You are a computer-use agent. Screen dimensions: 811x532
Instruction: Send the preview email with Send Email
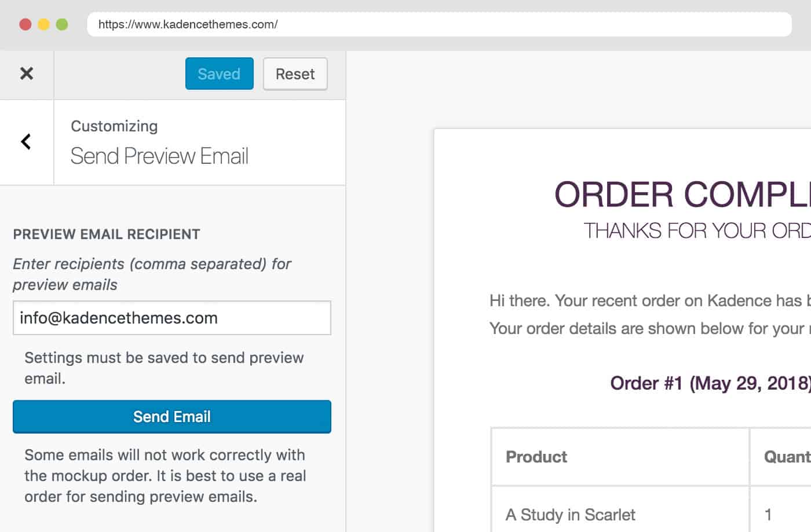click(x=171, y=417)
